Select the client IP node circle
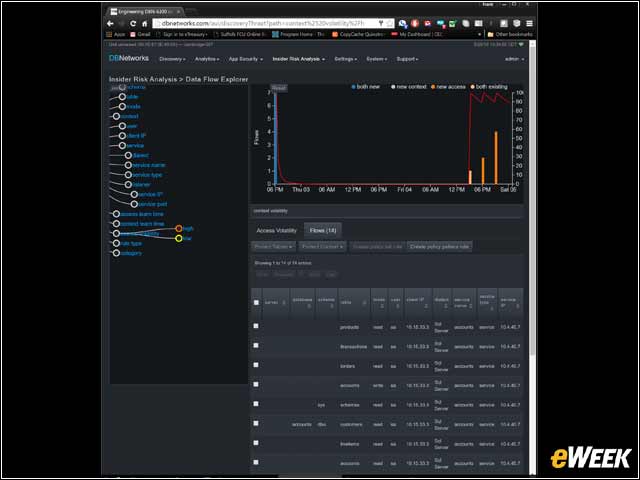This screenshot has width=640, height=480. pyautogui.click(x=122, y=136)
